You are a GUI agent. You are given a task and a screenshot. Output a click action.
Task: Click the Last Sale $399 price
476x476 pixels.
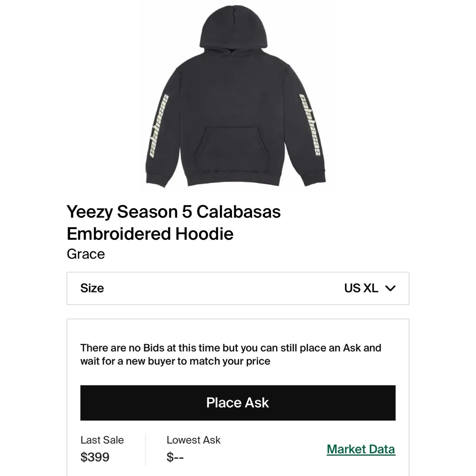click(x=95, y=457)
